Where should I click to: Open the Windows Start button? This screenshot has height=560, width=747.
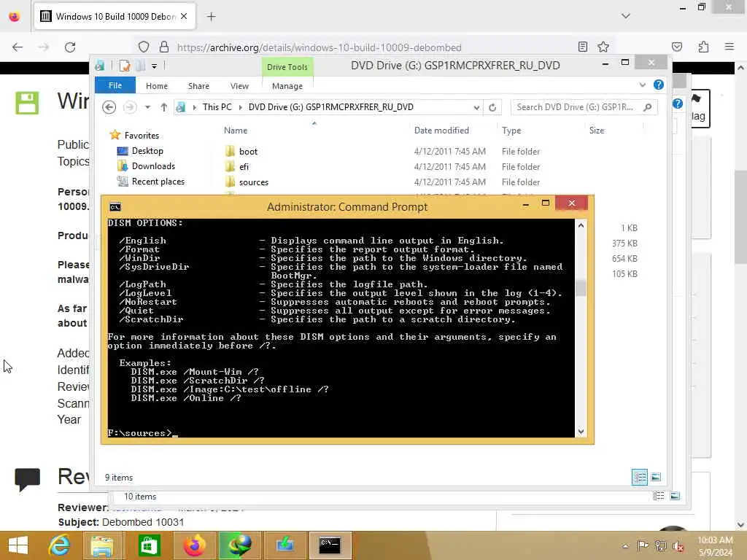point(18,545)
